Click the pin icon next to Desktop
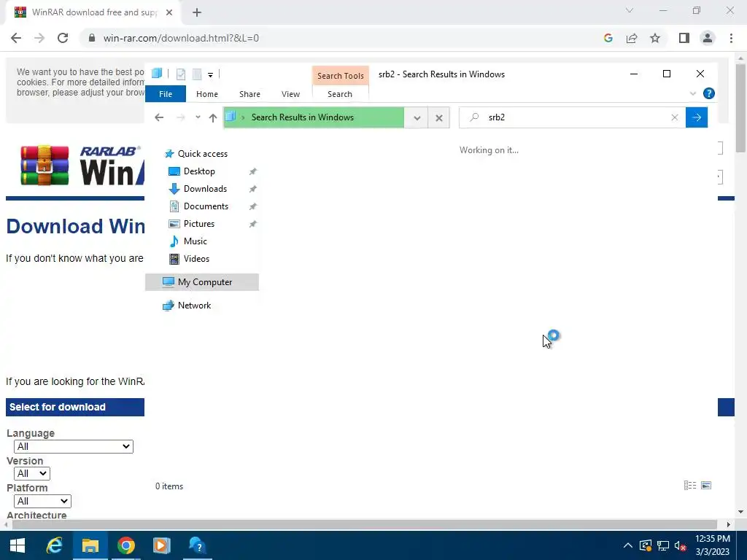Viewport: 747px width, 560px height. click(x=252, y=171)
